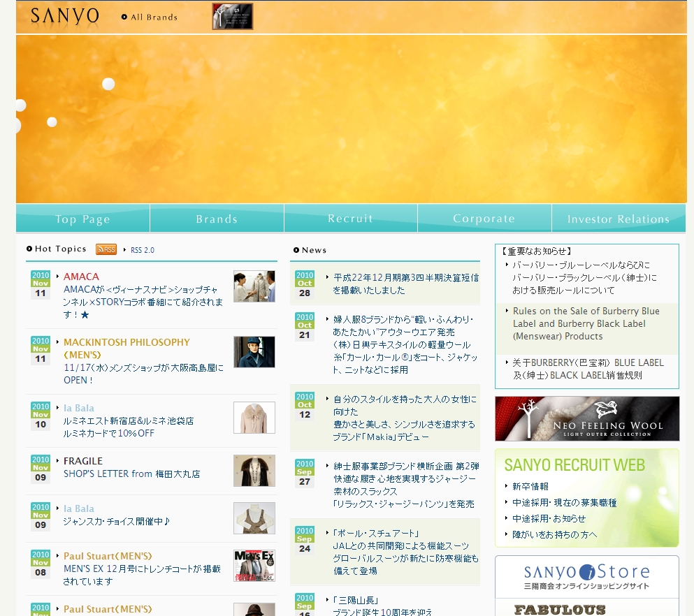Open the Brands navigation tab
Image resolution: width=694 pixels, height=616 pixels.
point(217,219)
